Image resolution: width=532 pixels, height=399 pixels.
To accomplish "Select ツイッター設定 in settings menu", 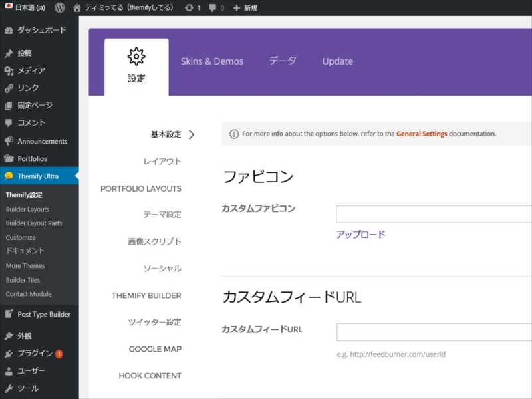I will (155, 322).
